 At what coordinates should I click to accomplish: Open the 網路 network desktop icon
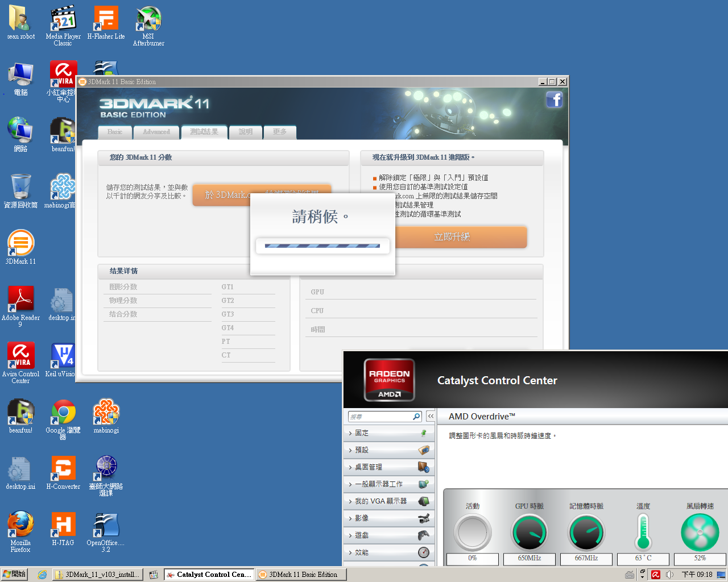tap(20, 135)
